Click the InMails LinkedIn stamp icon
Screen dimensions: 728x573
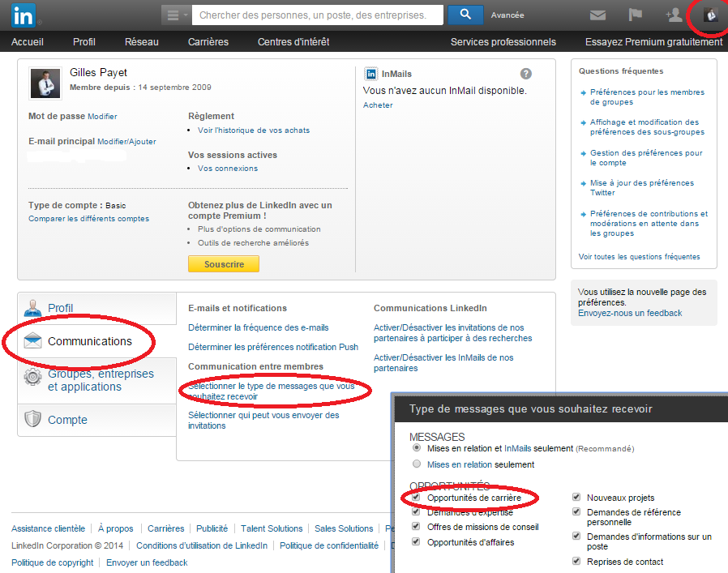[x=371, y=74]
